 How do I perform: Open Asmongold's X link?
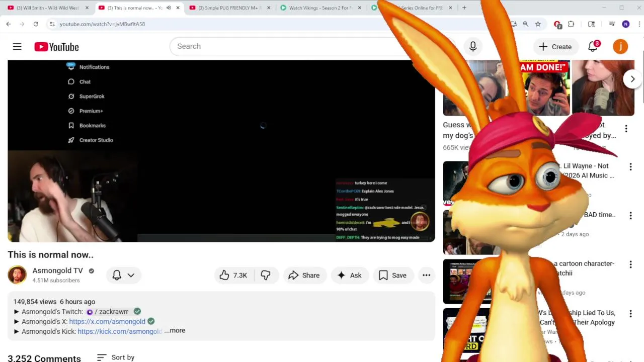(107, 321)
